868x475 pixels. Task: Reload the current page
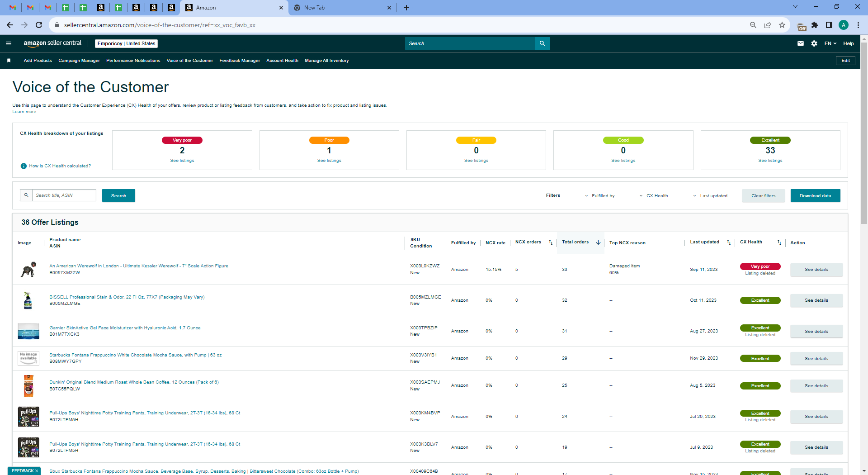pyautogui.click(x=39, y=25)
